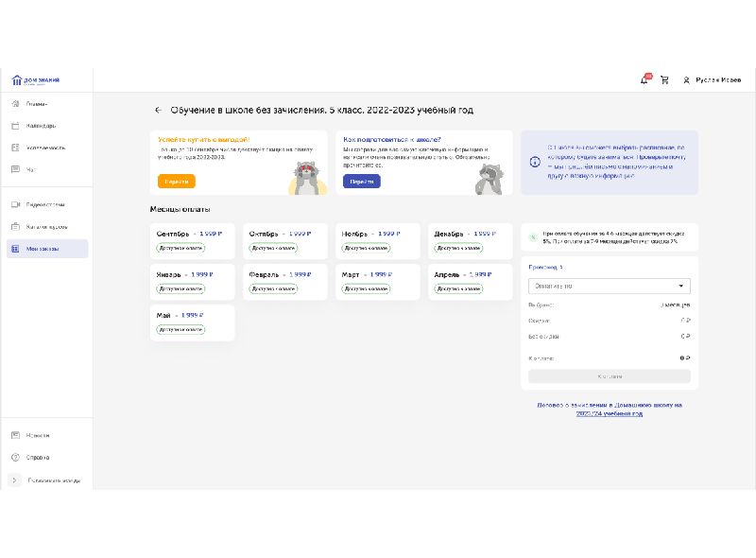Go back using the arrow beside the page title
The width and height of the screenshot is (756, 558).
[x=158, y=110]
